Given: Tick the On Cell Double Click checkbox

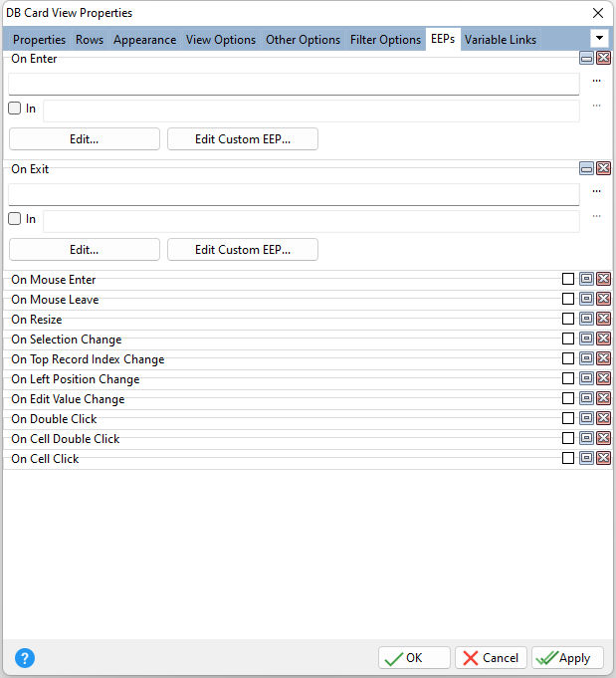Looking at the screenshot, I should [568, 438].
